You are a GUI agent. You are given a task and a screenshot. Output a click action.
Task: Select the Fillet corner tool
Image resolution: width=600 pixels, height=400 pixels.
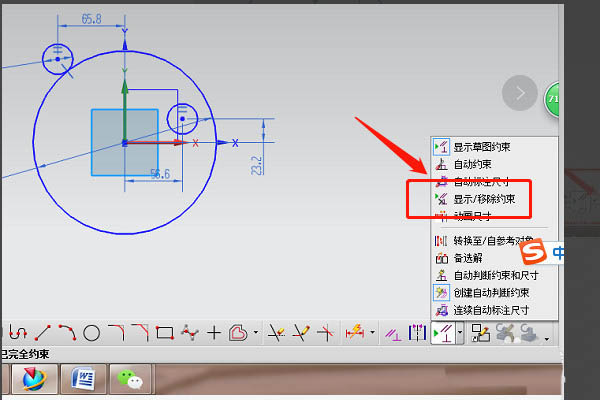point(116,332)
